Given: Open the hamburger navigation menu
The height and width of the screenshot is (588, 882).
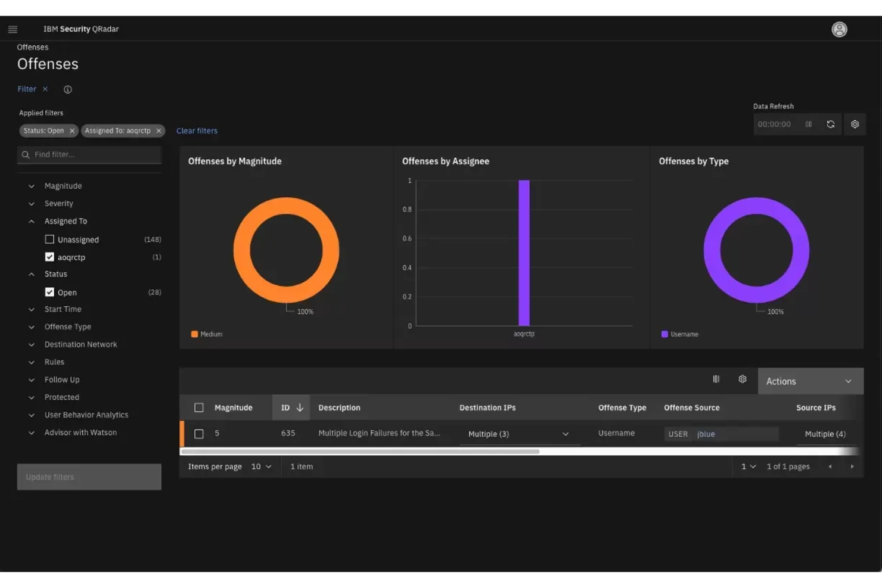Looking at the screenshot, I should [13, 29].
